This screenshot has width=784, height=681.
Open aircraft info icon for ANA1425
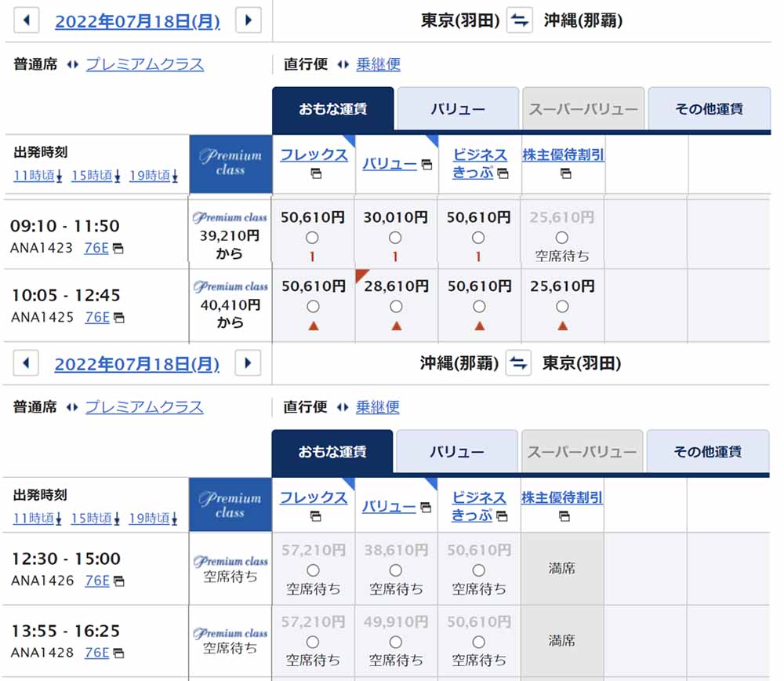tap(119, 318)
